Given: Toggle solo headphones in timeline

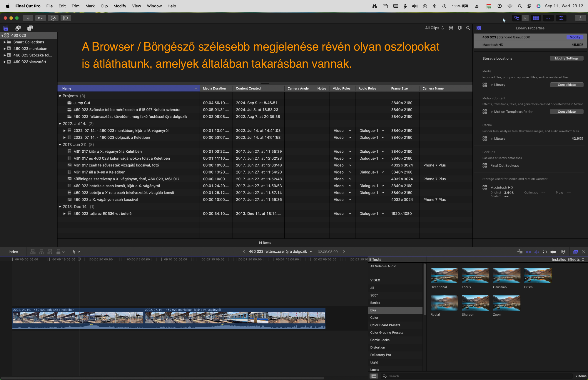Looking at the screenshot, I should [x=544, y=251].
